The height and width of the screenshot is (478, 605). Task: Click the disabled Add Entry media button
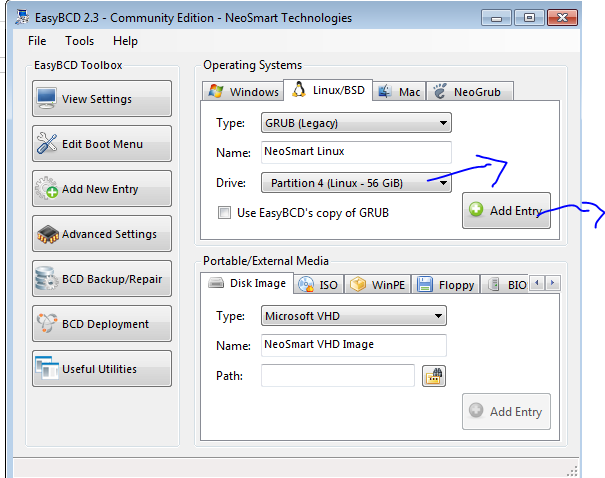pyautogui.click(x=506, y=411)
